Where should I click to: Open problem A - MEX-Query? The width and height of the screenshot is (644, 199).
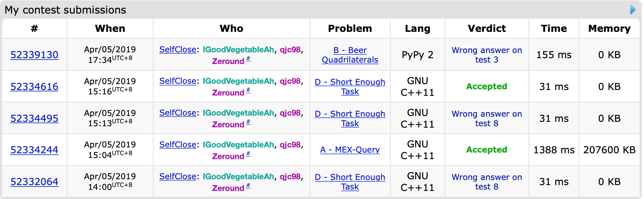click(350, 150)
